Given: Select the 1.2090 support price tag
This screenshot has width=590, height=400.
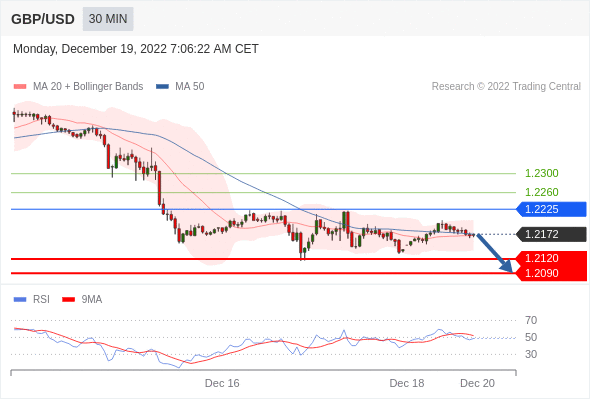Looking at the screenshot, I should pos(551,273).
